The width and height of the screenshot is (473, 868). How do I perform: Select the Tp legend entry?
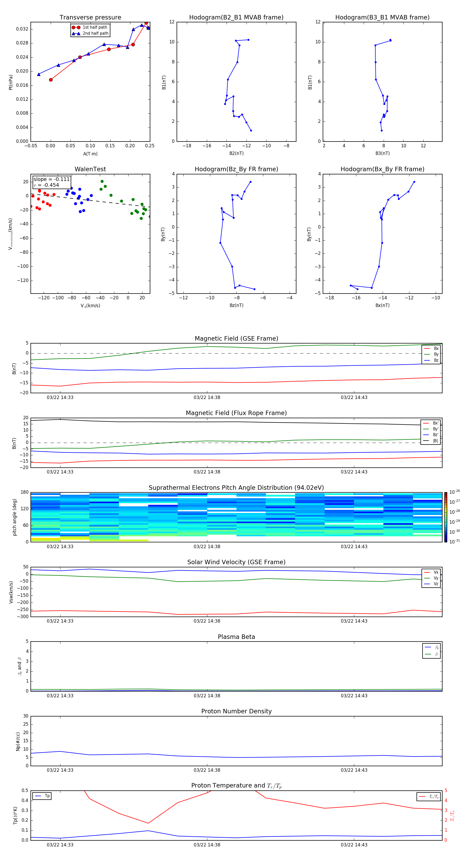pos(42,796)
